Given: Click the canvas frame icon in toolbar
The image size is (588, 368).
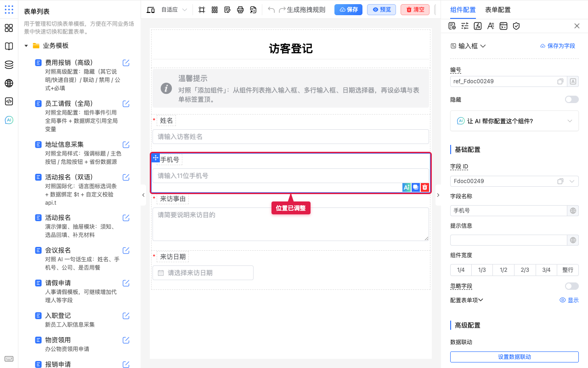Looking at the screenshot, I should click(202, 10).
